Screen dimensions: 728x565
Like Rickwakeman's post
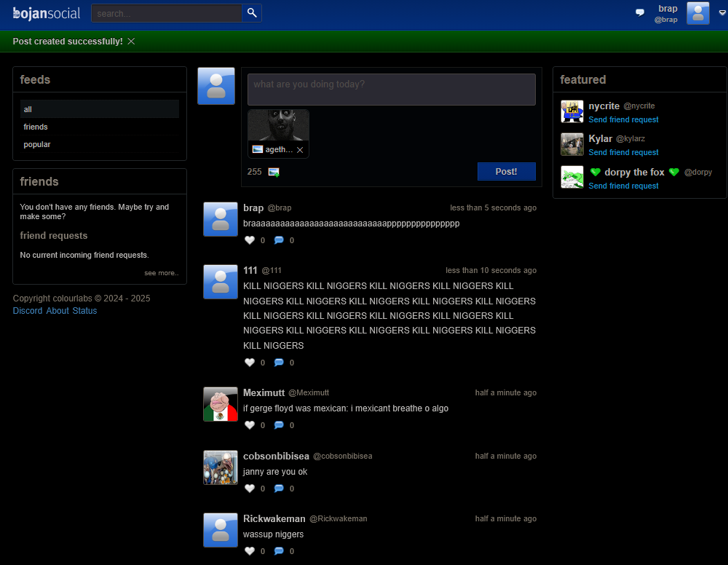pos(250,551)
